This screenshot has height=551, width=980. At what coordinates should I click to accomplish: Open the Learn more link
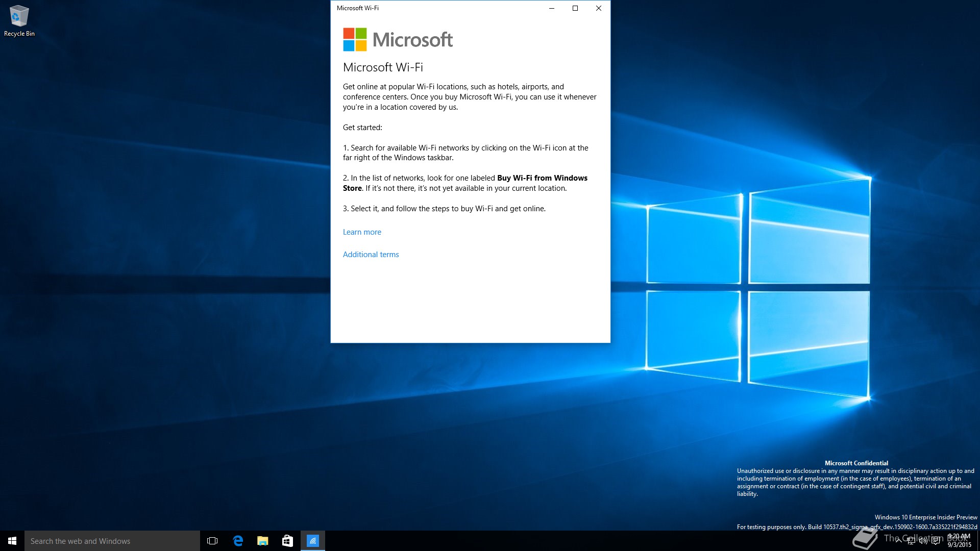pos(362,232)
